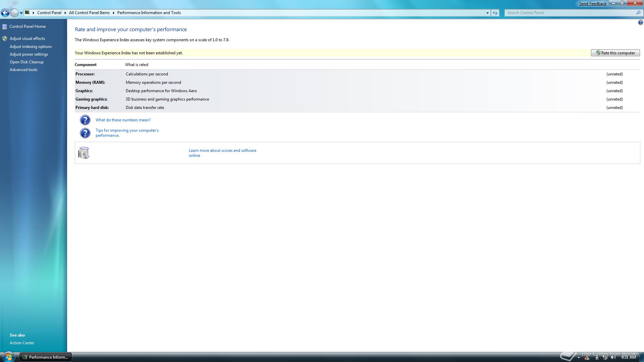The image size is (644, 362).
Task: Open Advanced tools
Action: [x=23, y=70]
